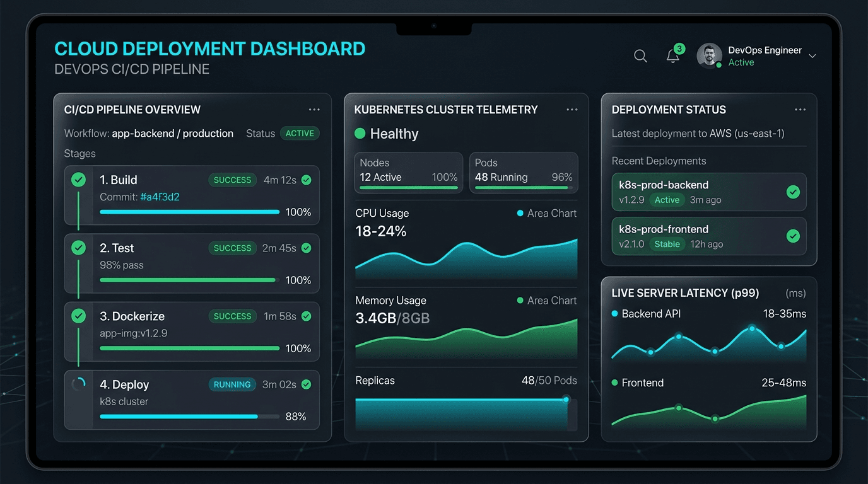Click the Stable tag on k8s-prod-frontend
Image resolution: width=868 pixels, height=484 pixels.
click(x=667, y=245)
